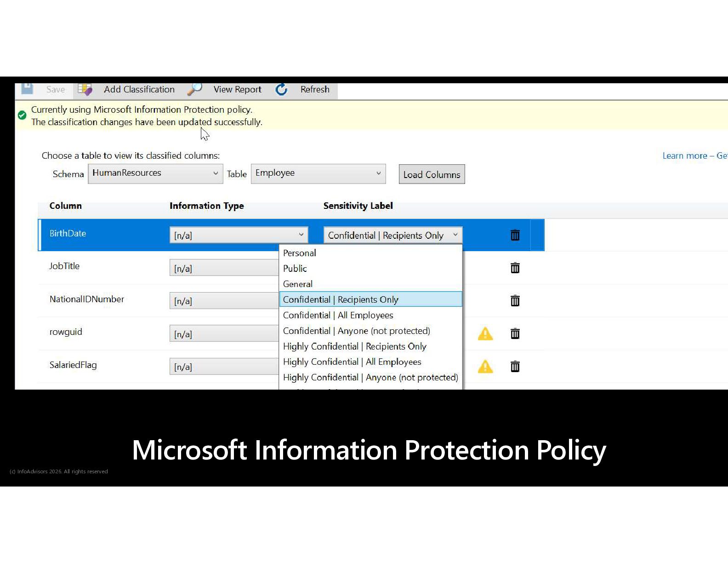Open rowguid Information Type dropdown
Image resolution: width=728 pixels, height=563 pixels.
224,333
